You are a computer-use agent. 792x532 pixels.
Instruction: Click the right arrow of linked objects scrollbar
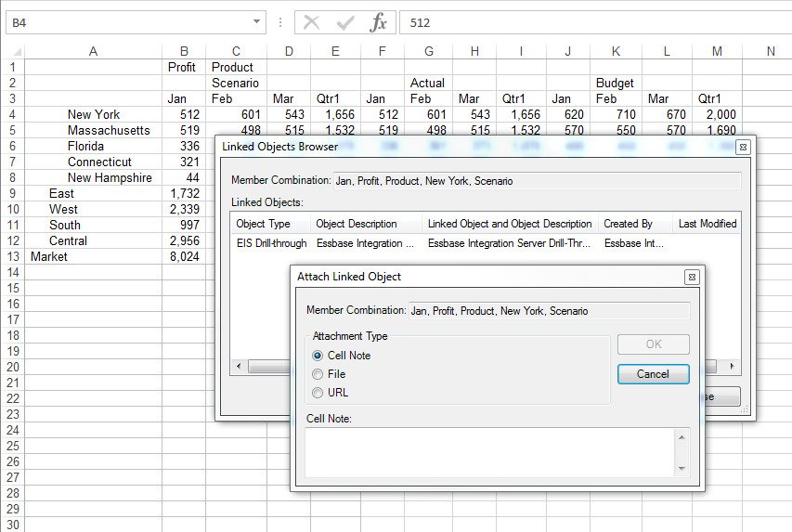click(732, 367)
